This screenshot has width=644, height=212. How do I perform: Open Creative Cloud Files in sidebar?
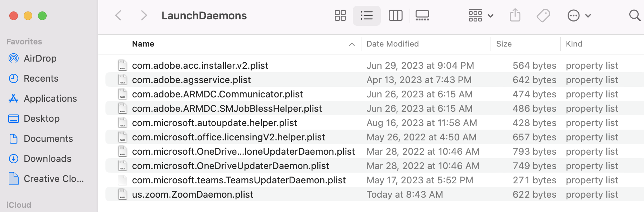(x=53, y=179)
